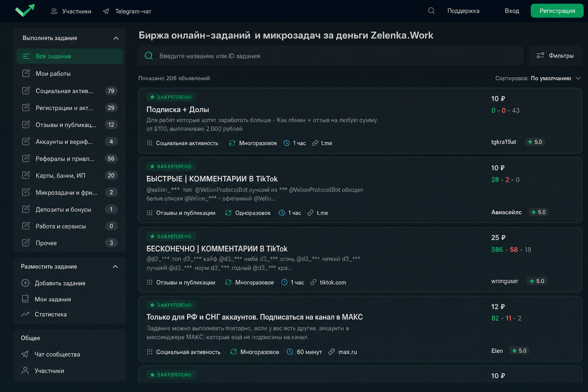This screenshot has width=588, height=392.
Task: Click the 79 count badge for Социальная актив...
Action: coord(111,91)
